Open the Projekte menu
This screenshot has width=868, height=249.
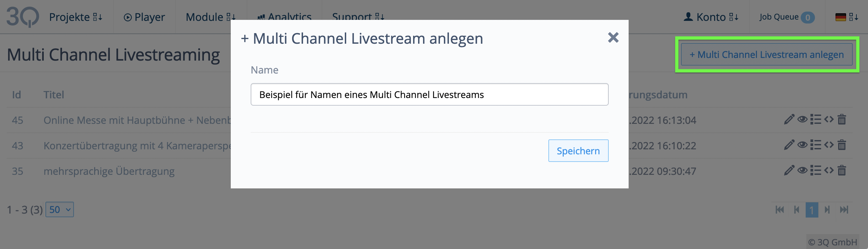[x=76, y=17]
